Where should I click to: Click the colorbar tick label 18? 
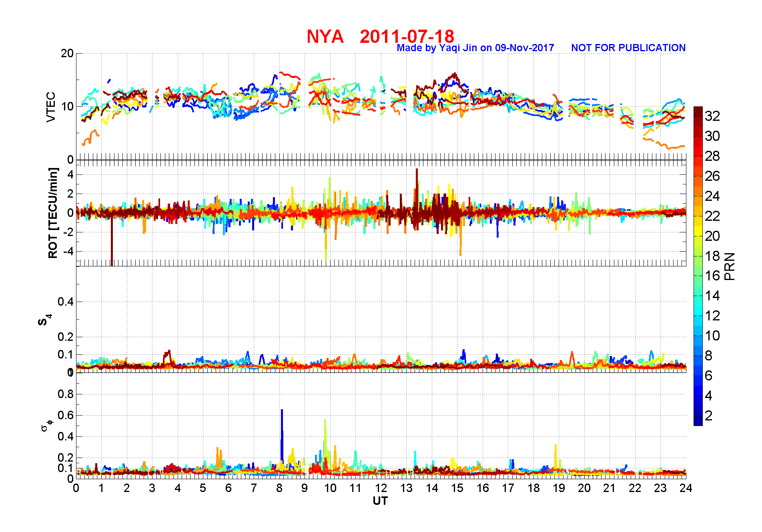712,256
